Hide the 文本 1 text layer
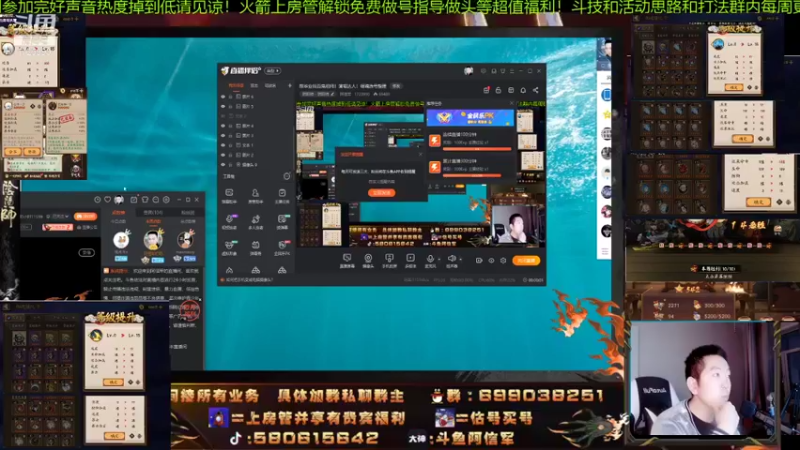This screenshot has height=450, width=800. point(223,145)
